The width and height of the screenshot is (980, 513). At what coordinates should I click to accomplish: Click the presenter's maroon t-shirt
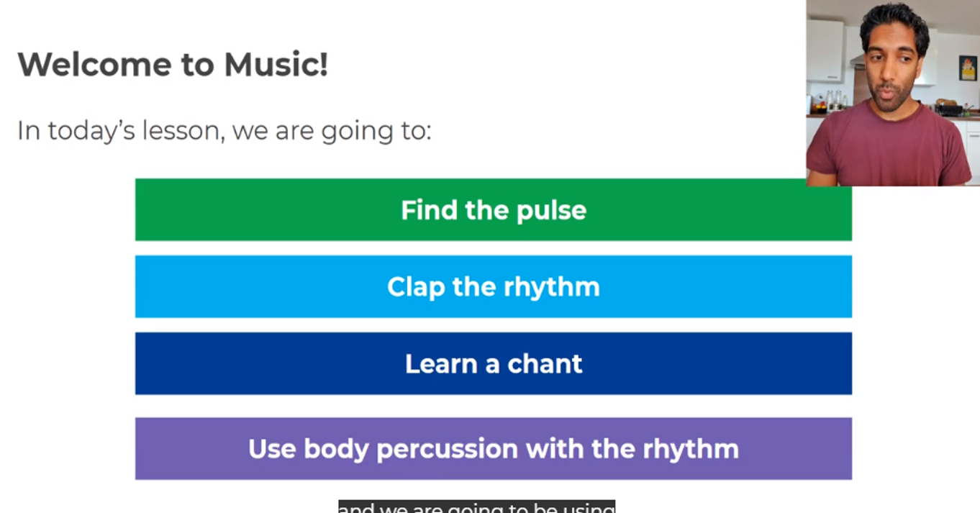[x=889, y=146]
